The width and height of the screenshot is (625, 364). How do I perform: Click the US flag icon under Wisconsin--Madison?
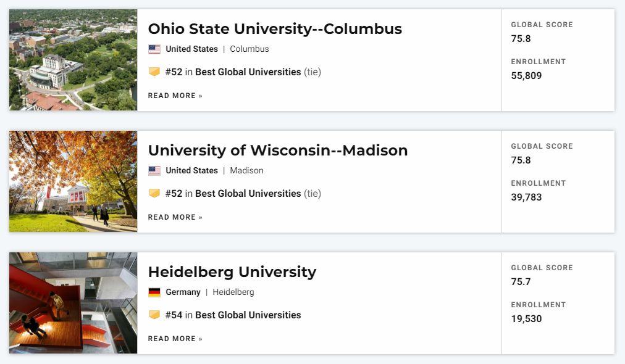(x=154, y=171)
